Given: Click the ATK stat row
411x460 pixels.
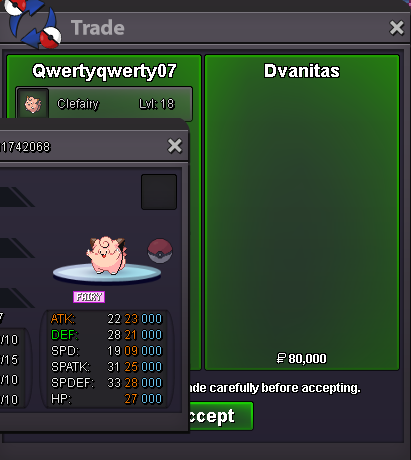Looking at the screenshot, I should pyautogui.click(x=106, y=319).
